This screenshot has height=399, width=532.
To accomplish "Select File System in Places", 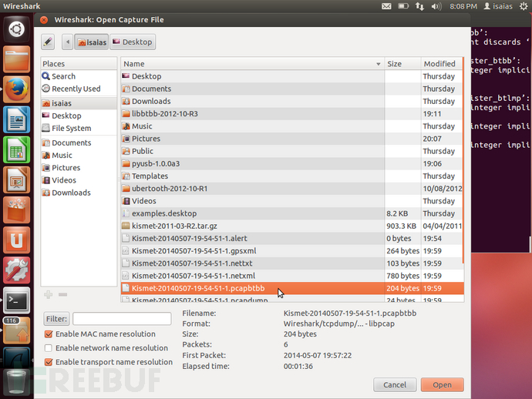I will tap(79, 128).
